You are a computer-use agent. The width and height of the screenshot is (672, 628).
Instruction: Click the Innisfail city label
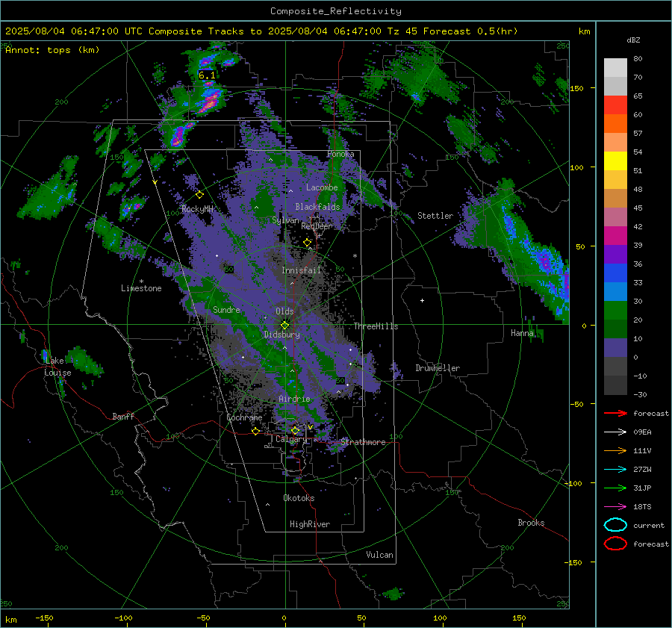click(301, 270)
